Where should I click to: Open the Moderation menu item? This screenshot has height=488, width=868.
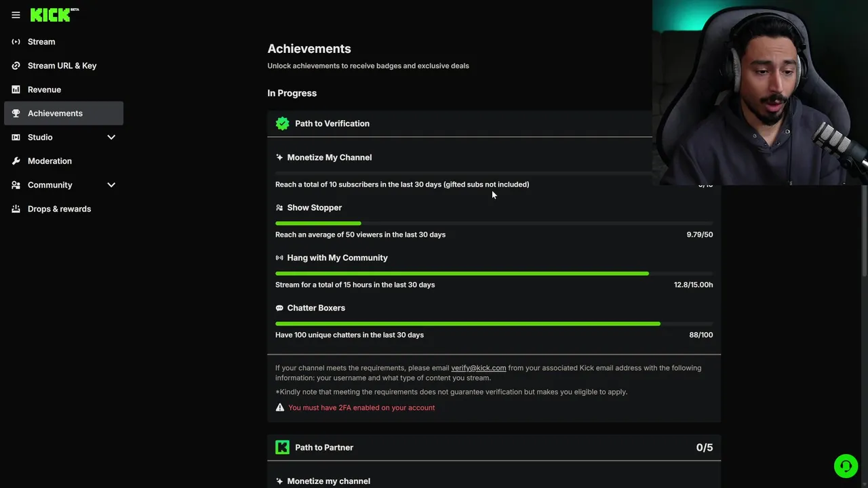(50, 161)
